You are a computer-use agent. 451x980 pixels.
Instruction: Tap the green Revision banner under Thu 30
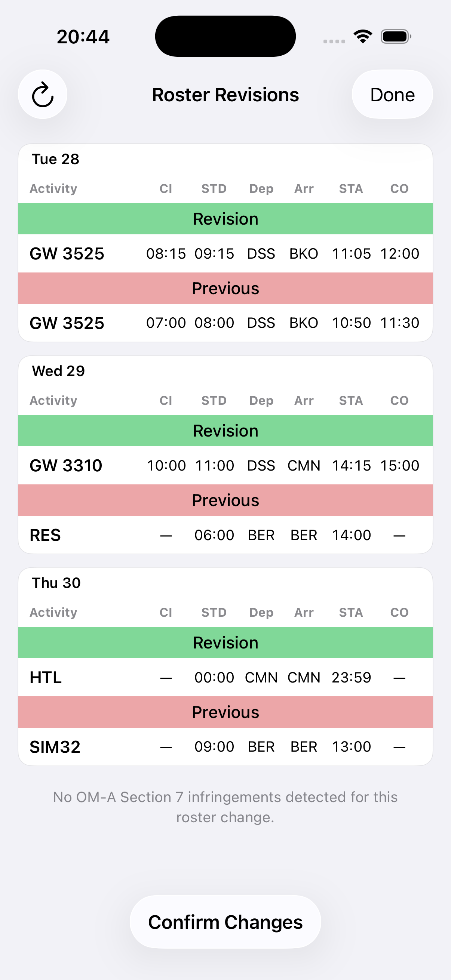click(225, 642)
